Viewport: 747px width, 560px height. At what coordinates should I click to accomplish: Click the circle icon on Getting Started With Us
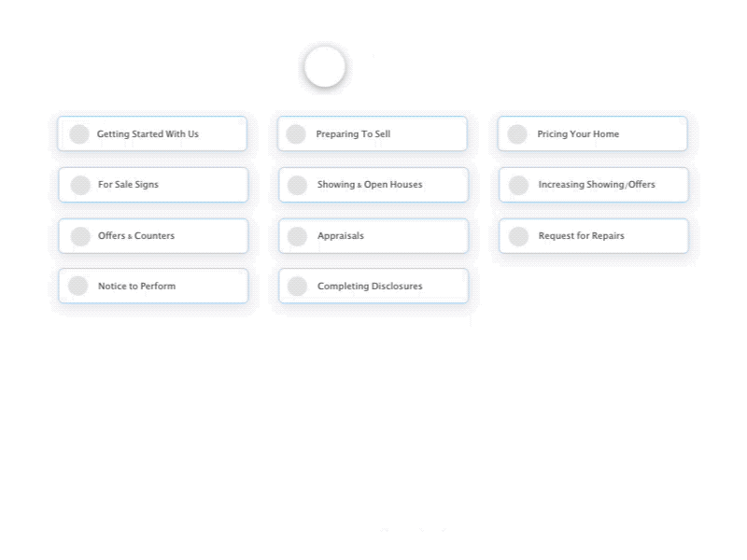79,133
